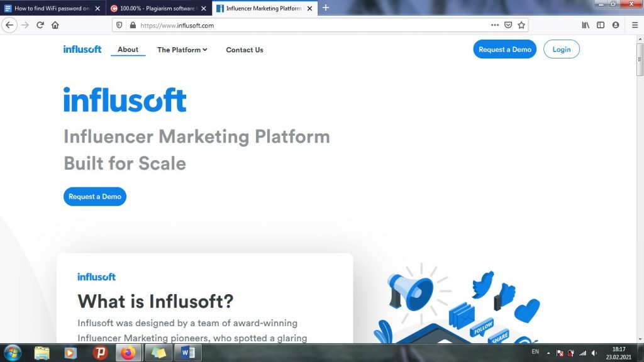
Task: Click the megaphone illustration
Action: pos(410,292)
